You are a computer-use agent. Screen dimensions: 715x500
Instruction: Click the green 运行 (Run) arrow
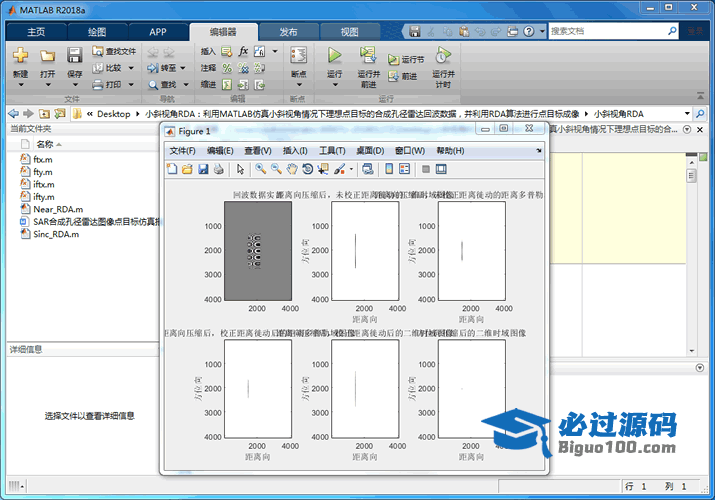(x=334, y=55)
